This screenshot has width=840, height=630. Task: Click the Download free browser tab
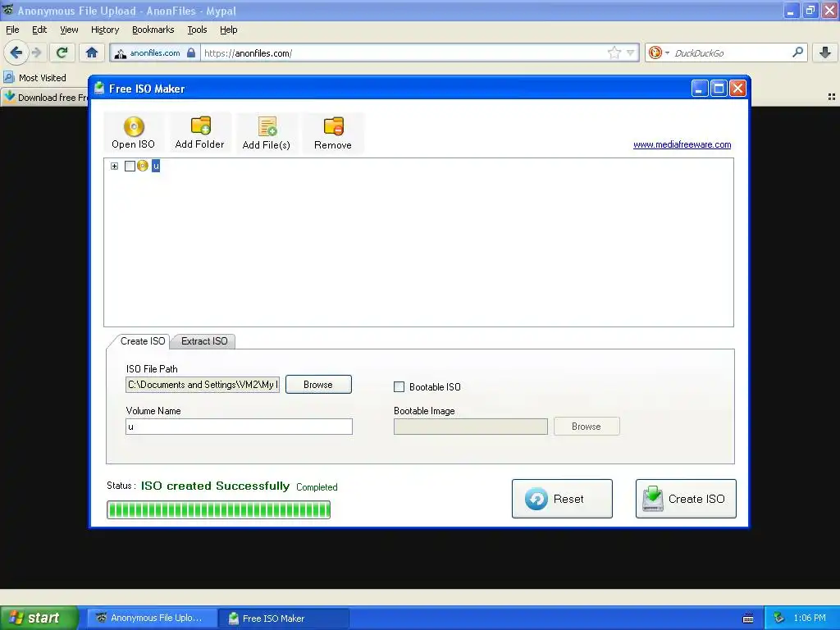[45, 97]
